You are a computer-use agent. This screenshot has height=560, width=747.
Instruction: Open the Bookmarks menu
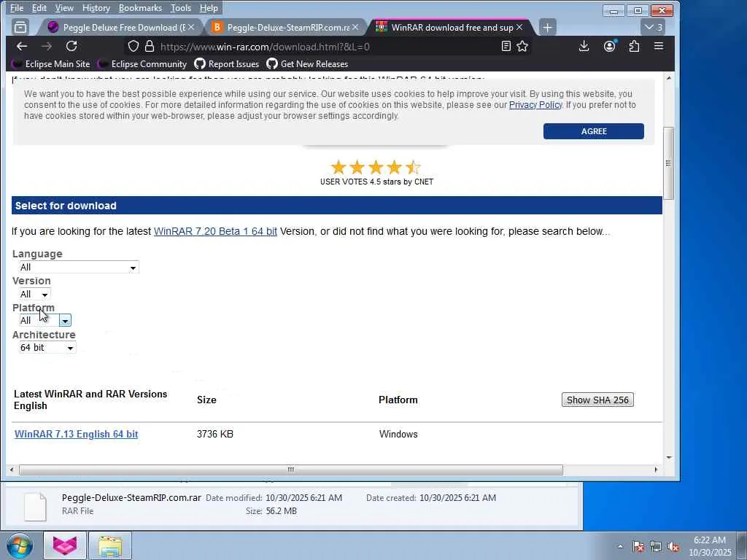click(x=140, y=8)
